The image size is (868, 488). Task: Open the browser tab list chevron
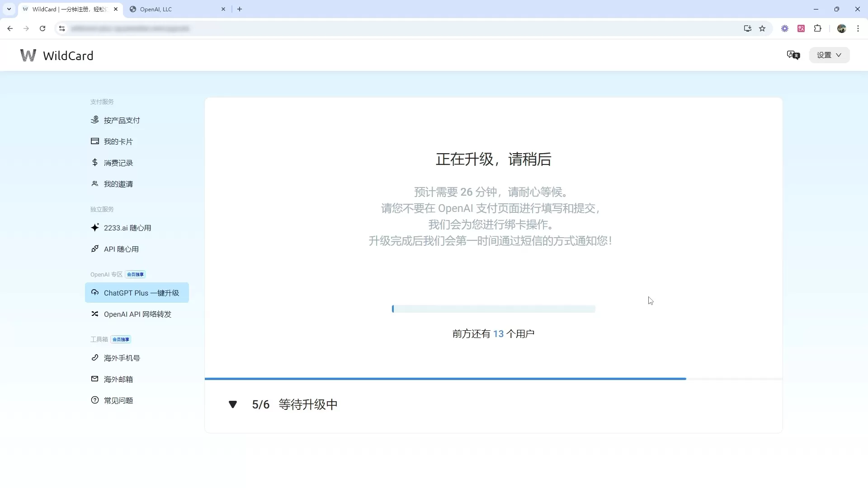click(9, 9)
